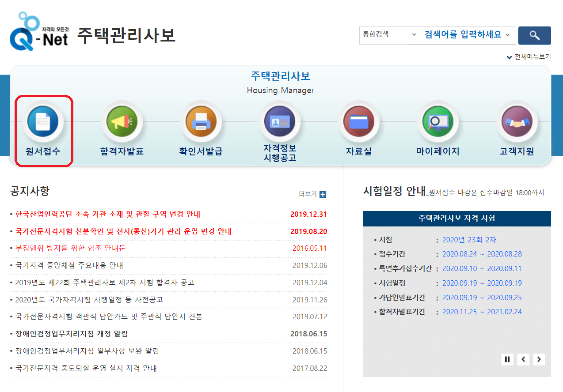This screenshot has width=563, height=392.
Task: Open the 마이페이지 monitor icon
Action: 438,121
